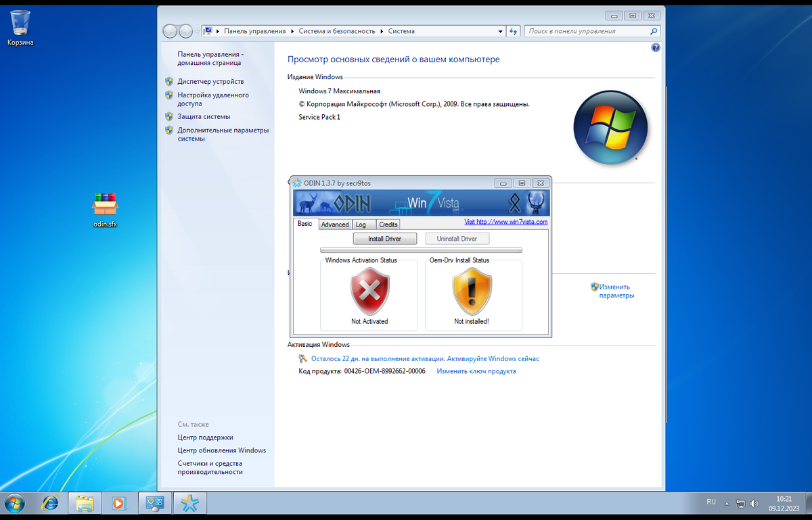This screenshot has height=520, width=812.
Task: Click the keys icon next to activation text
Action: point(303,359)
